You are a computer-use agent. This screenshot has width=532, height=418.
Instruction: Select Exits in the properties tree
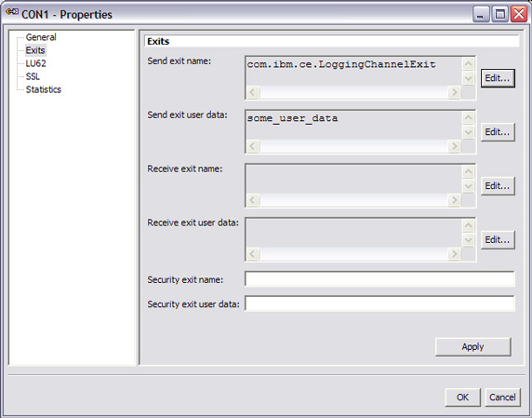35,50
